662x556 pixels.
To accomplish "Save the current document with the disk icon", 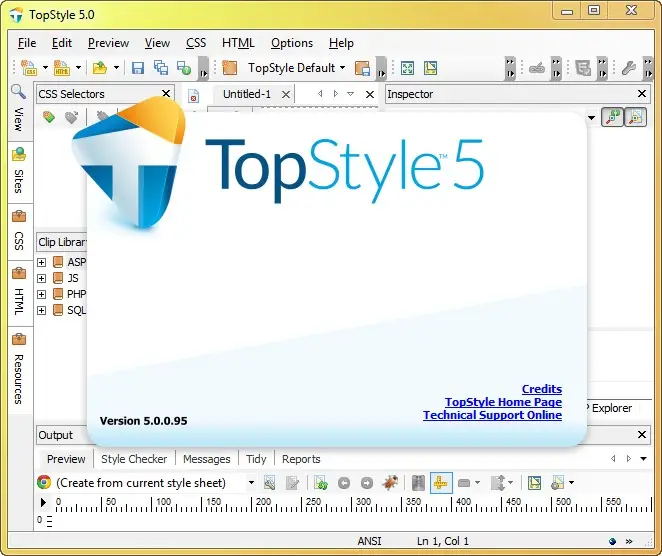I will click(138, 68).
